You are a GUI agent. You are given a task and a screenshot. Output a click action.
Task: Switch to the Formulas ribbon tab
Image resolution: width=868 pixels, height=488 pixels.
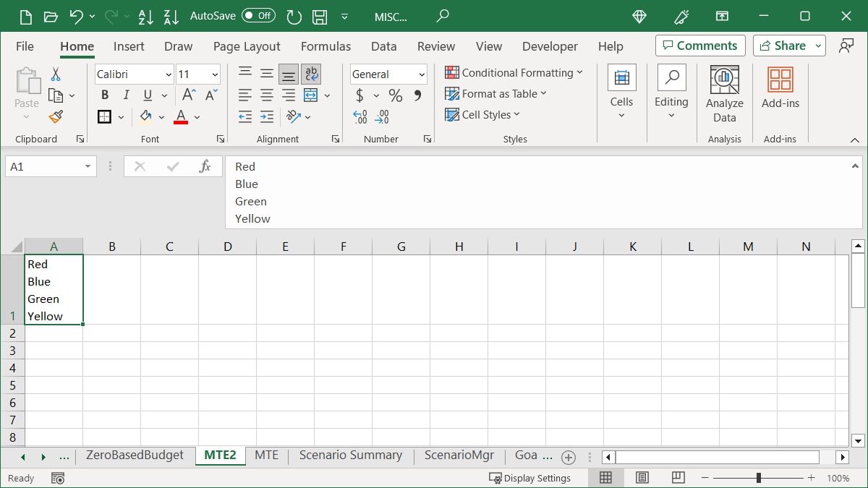(x=325, y=46)
